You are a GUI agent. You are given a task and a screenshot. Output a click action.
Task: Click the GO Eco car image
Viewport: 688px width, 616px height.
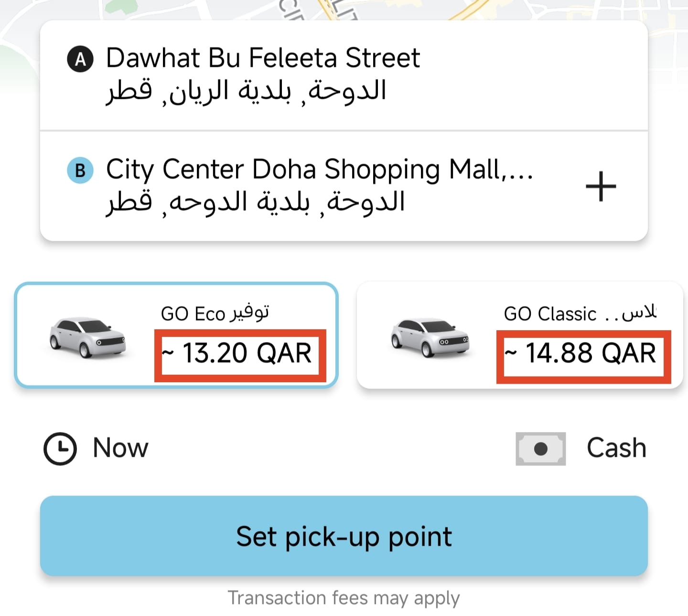(x=87, y=336)
